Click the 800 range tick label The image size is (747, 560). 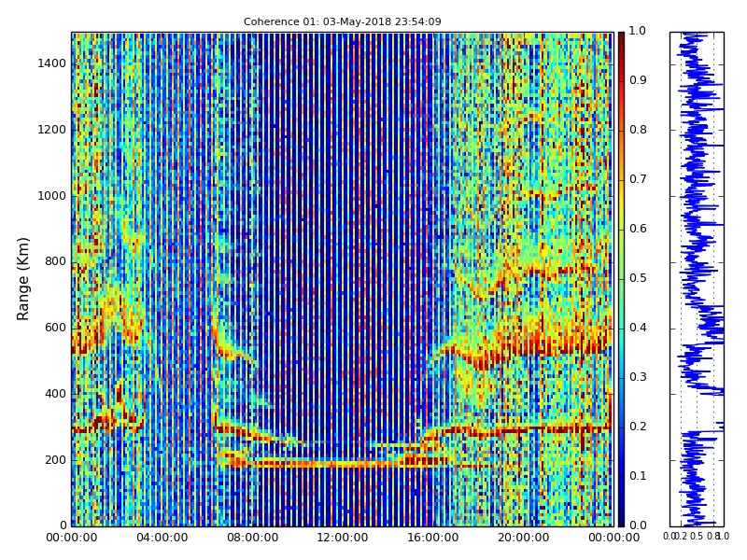click(x=54, y=261)
